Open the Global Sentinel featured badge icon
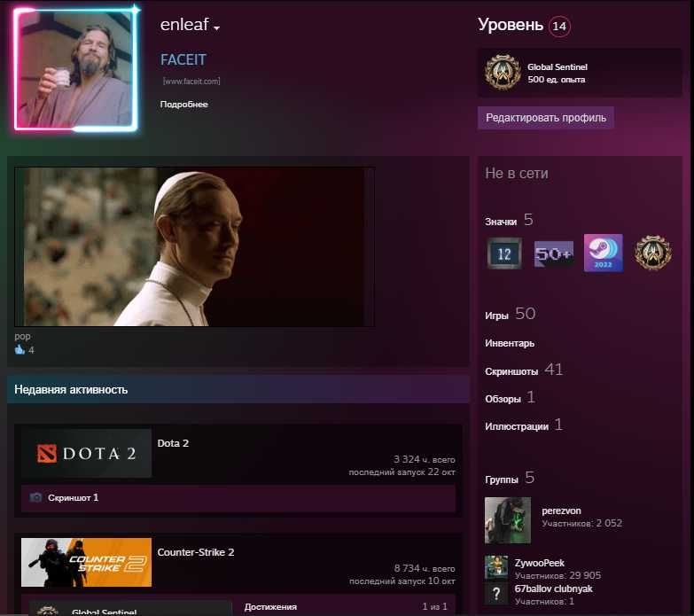This screenshot has width=694, height=616. pyautogui.click(x=503, y=72)
